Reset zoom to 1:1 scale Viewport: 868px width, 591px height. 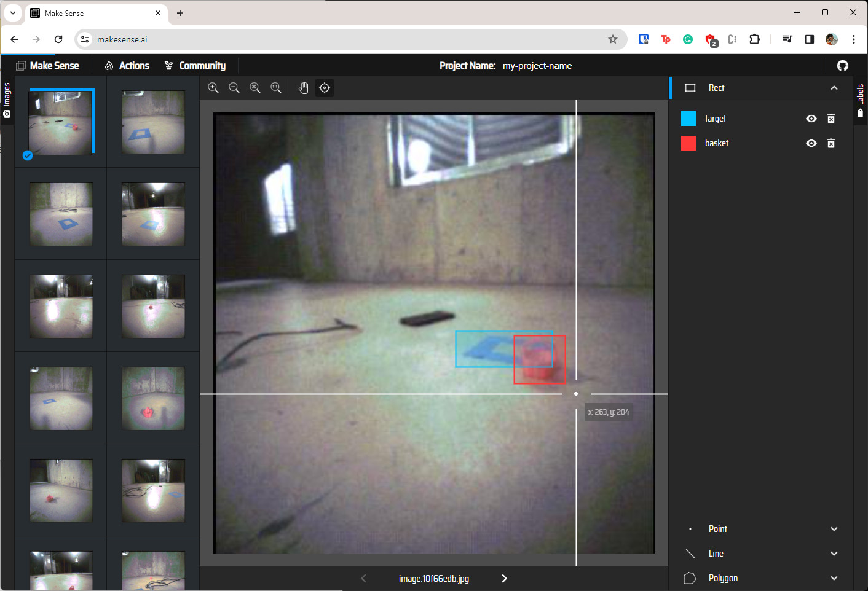[x=275, y=87]
